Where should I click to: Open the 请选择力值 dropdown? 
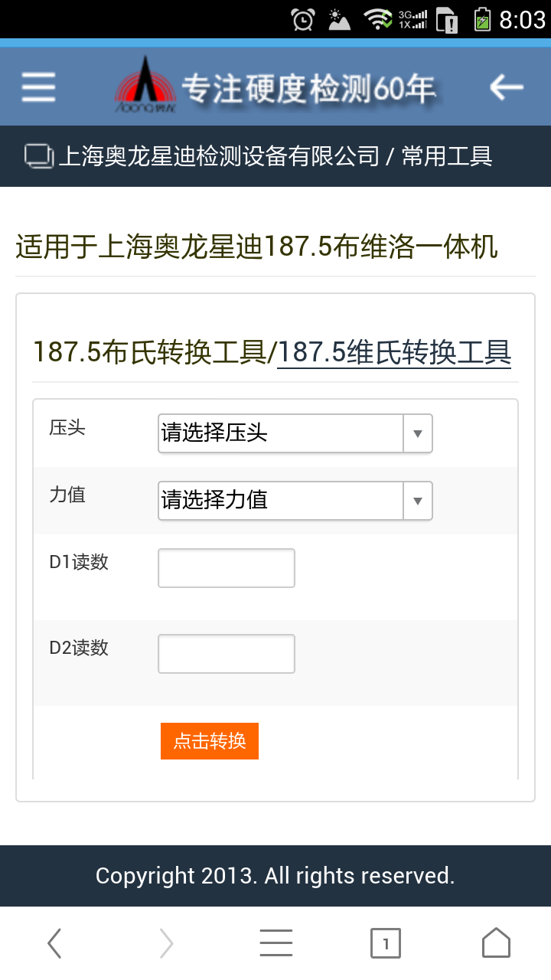click(295, 501)
